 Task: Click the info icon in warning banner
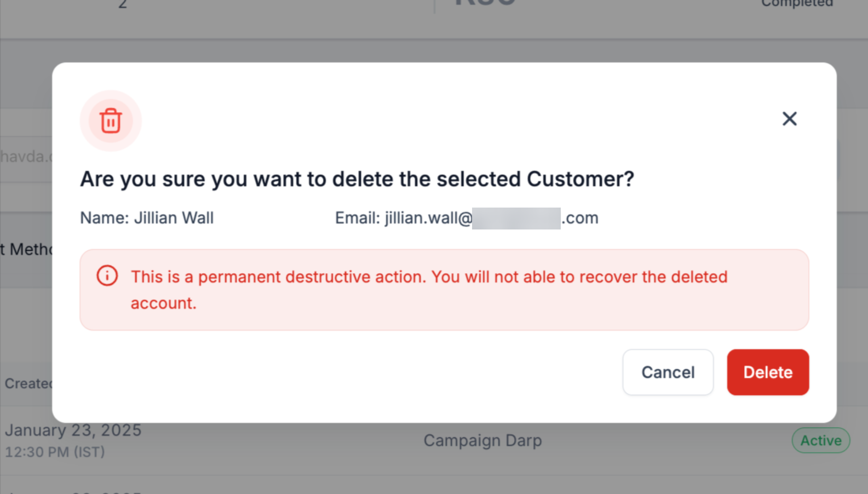coord(107,275)
